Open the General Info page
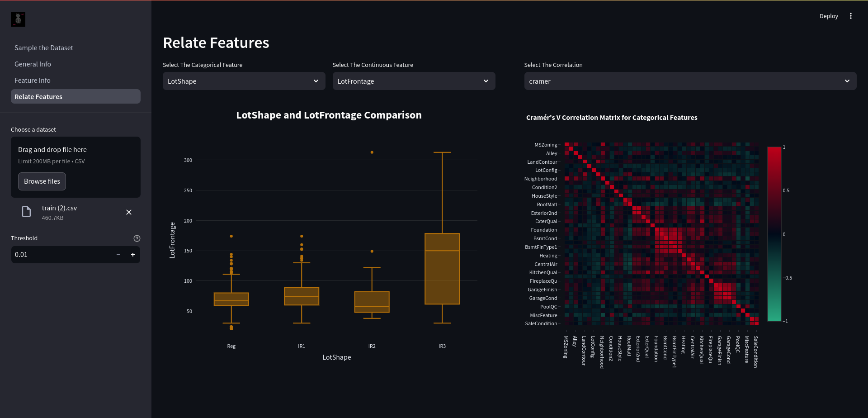The width and height of the screenshot is (868, 418). [33, 64]
